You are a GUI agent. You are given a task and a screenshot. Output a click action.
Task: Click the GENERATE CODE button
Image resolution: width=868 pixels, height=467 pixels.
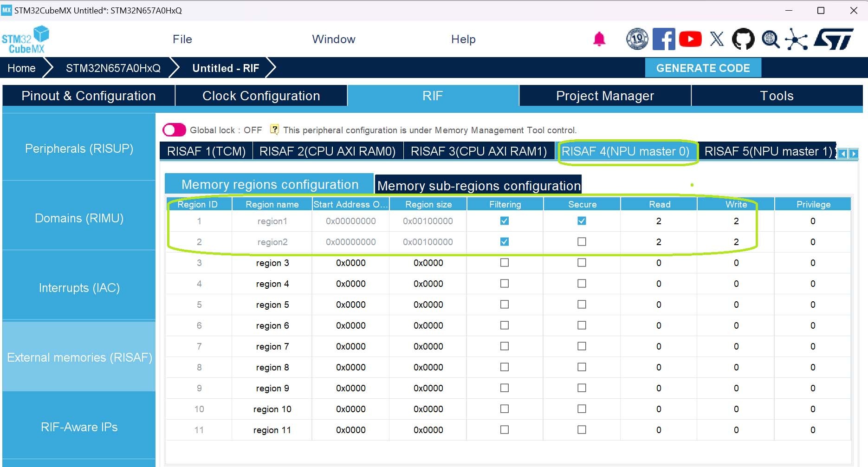point(703,68)
